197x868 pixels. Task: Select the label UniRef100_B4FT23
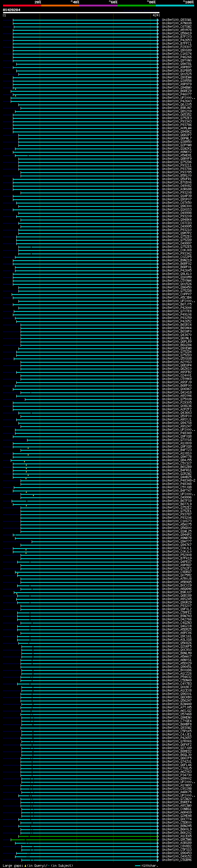177,450
